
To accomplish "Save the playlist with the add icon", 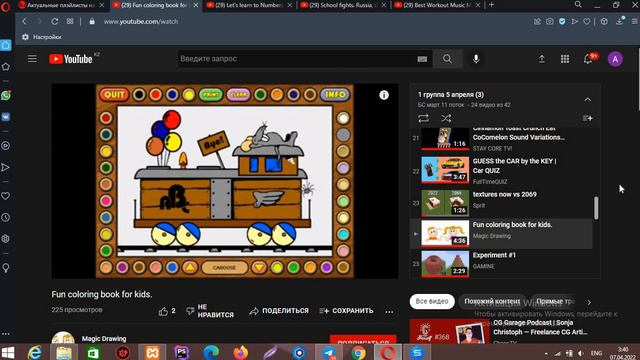I will point(587,118).
